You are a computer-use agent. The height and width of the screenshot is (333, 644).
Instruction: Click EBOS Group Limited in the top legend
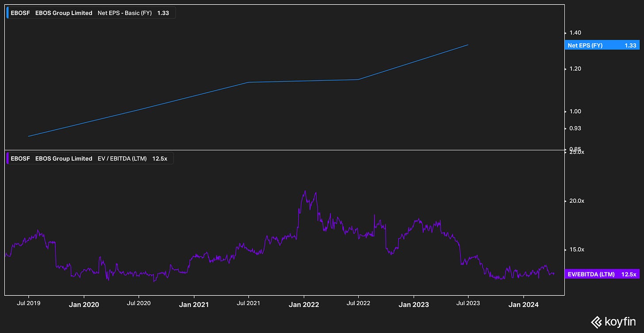point(64,13)
